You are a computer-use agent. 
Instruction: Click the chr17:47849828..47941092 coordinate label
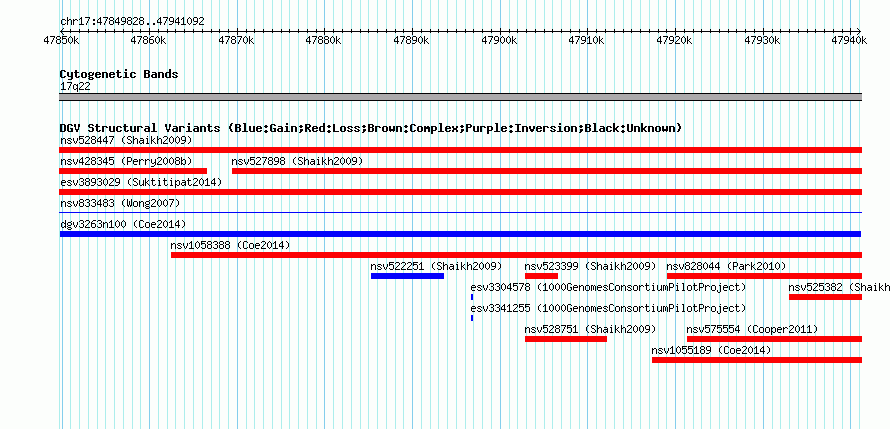click(132, 22)
